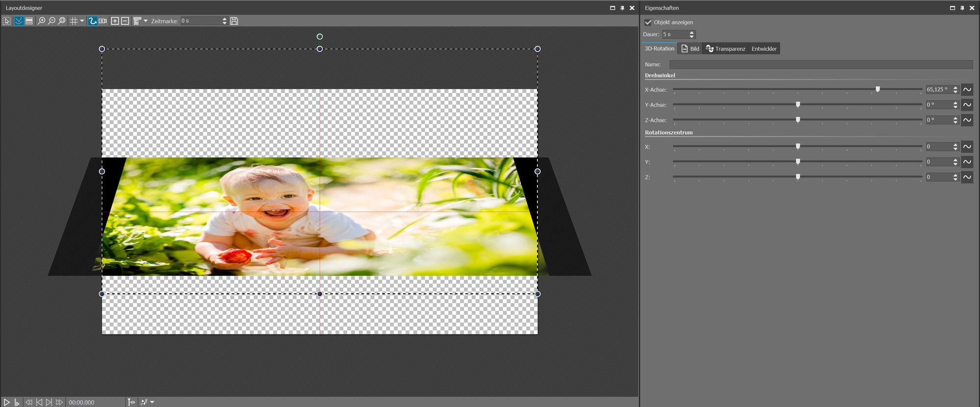
Task: Uncheck the Objekt anzeigen checkbox
Action: [x=648, y=23]
